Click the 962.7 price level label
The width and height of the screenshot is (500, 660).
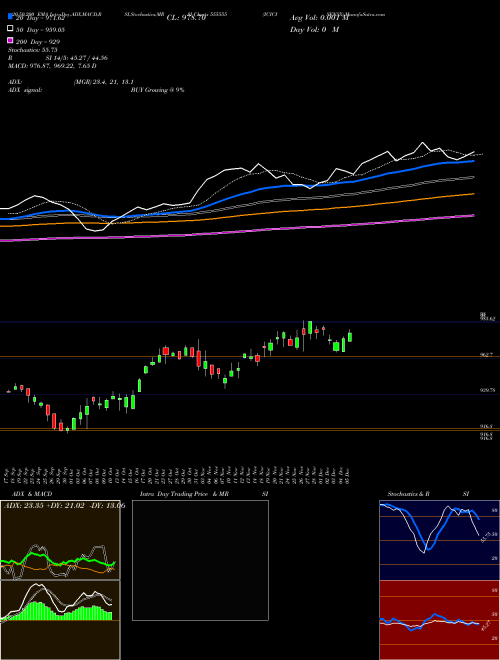point(486,355)
